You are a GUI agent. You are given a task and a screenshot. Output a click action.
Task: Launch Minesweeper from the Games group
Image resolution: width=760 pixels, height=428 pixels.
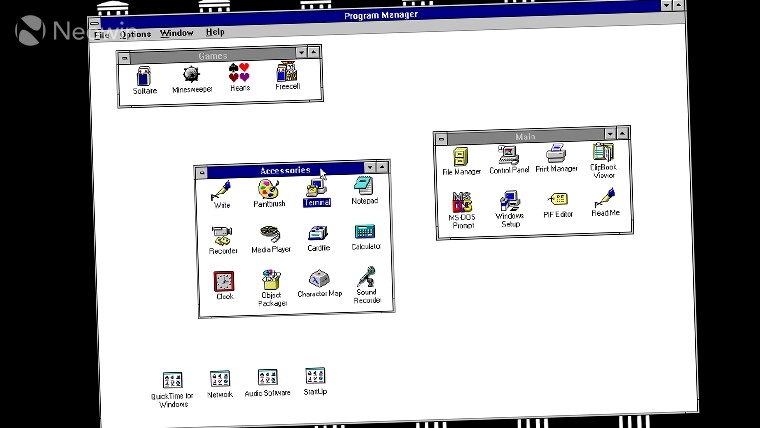coord(191,75)
